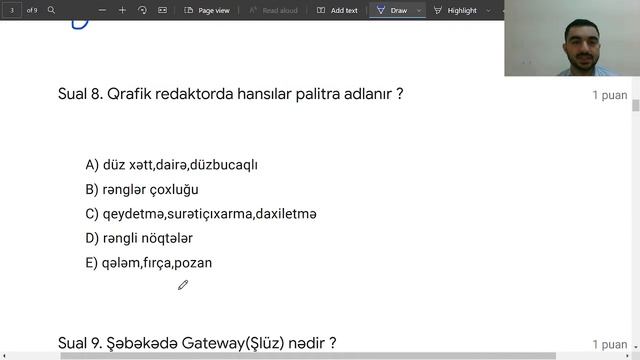This screenshot has height=360, width=640.
Task: Activate the Draw tool
Action: click(392, 10)
